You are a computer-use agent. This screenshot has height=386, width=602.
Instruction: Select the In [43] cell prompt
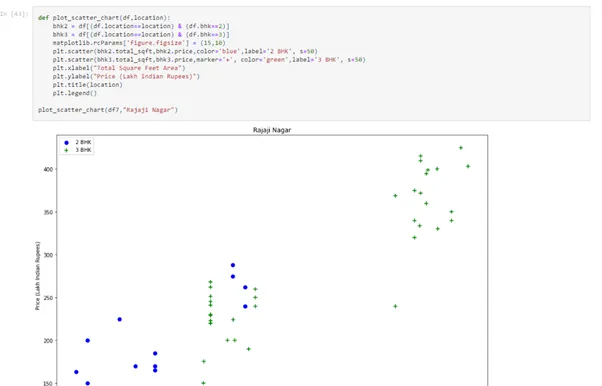tap(14, 14)
